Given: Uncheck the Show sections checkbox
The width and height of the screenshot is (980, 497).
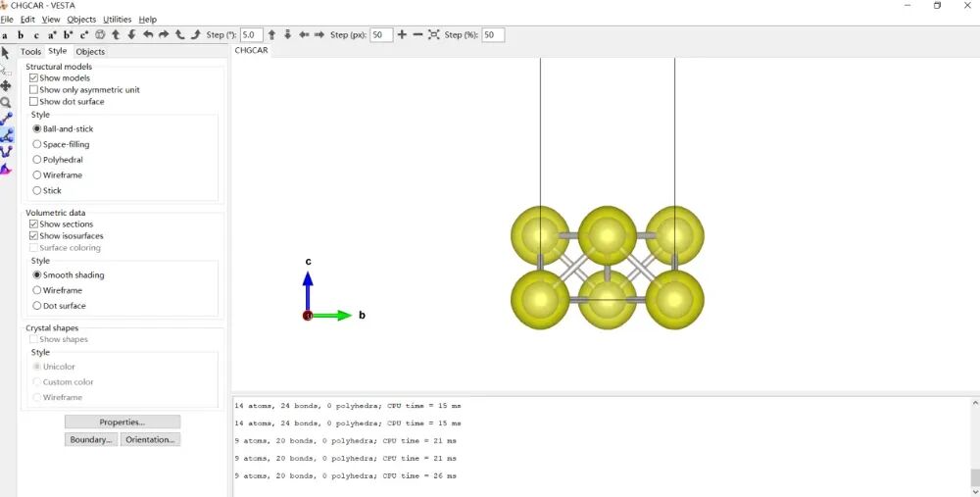Looking at the screenshot, I should pyautogui.click(x=33, y=224).
